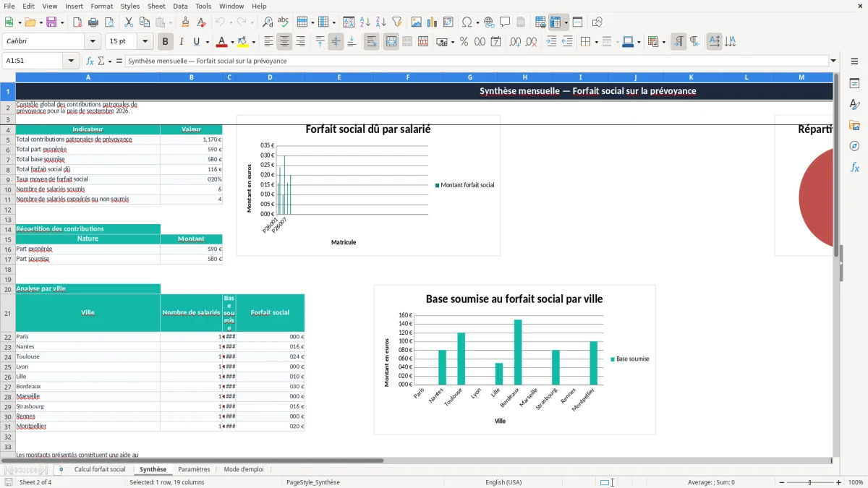
Task: Insert a pivot table
Action: [448, 22]
